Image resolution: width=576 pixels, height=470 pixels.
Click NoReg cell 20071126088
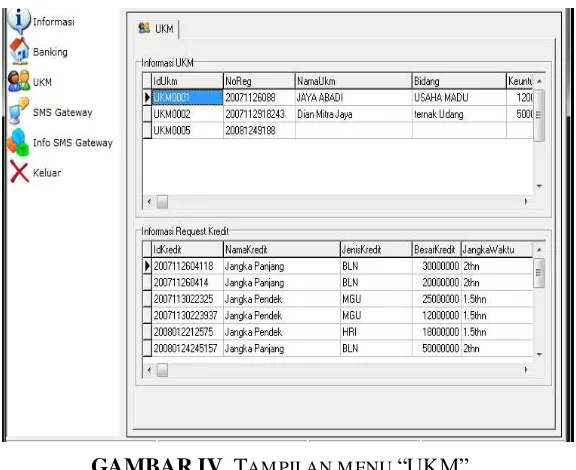259,97
